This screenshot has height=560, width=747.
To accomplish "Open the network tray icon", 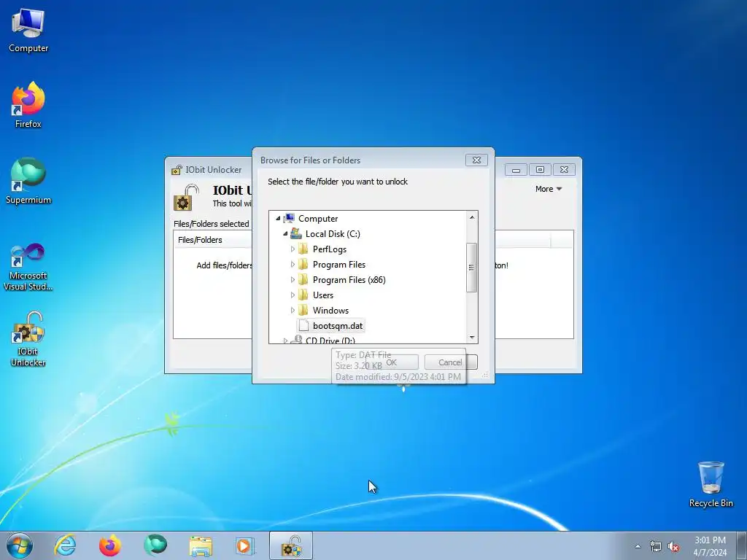I will coord(656,546).
